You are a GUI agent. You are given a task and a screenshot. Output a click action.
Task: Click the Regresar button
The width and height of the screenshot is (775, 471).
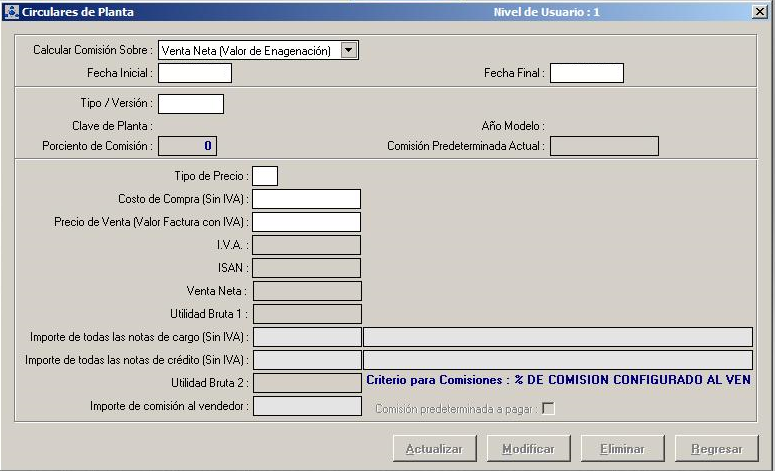717,449
